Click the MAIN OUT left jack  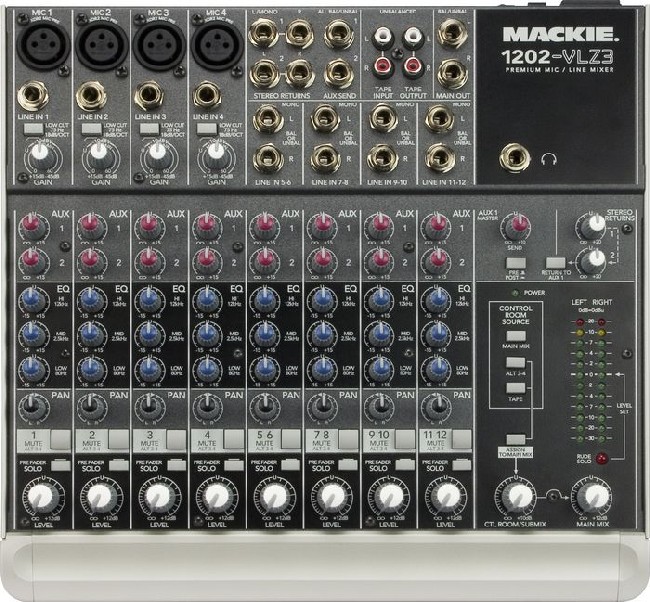point(453,33)
